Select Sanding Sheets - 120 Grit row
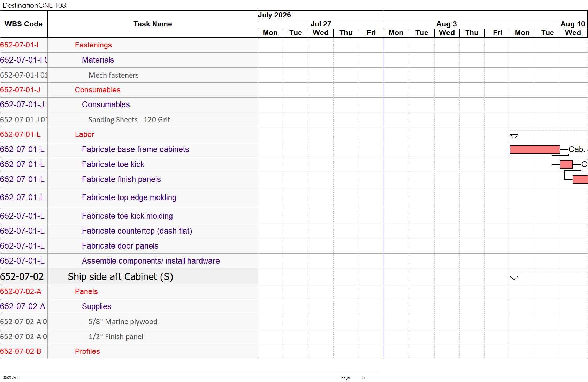 tap(129, 120)
